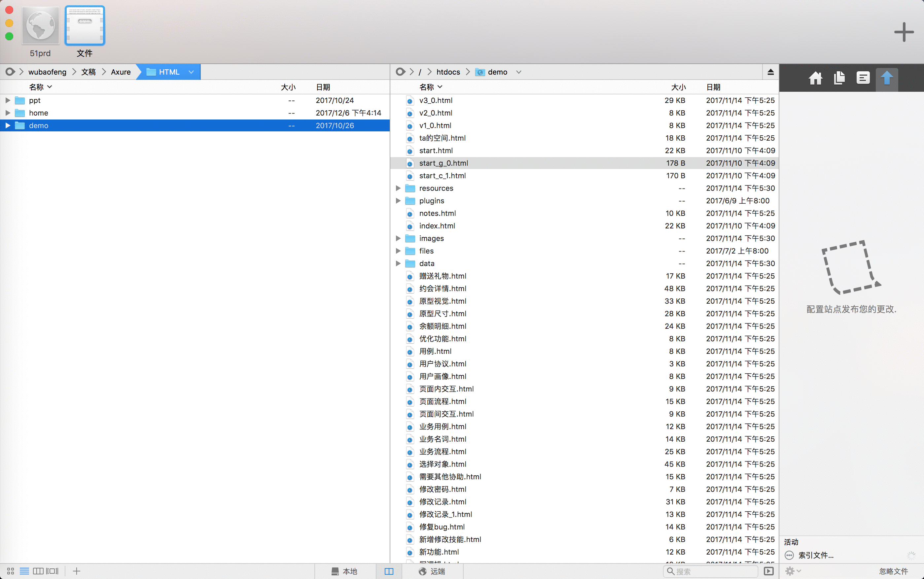Viewport: 924px width, 579px height.
Task: Switch to column view
Action: [x=38, y=571]
